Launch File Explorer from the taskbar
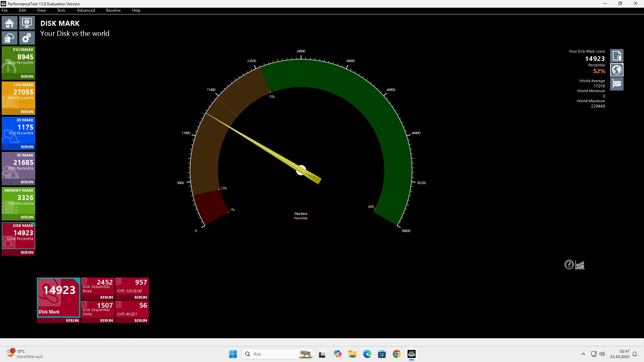 point(352,354)
